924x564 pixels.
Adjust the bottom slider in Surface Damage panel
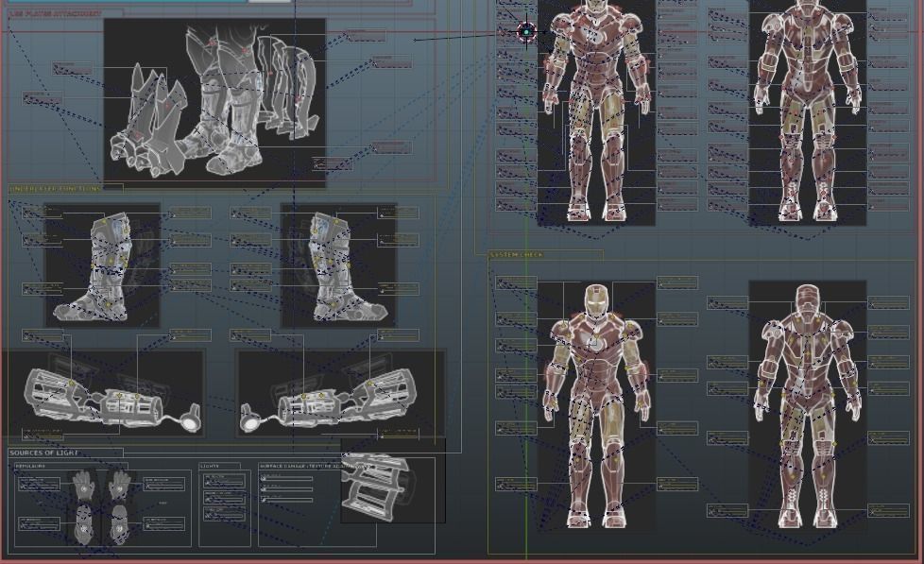(x=287, y=500)
